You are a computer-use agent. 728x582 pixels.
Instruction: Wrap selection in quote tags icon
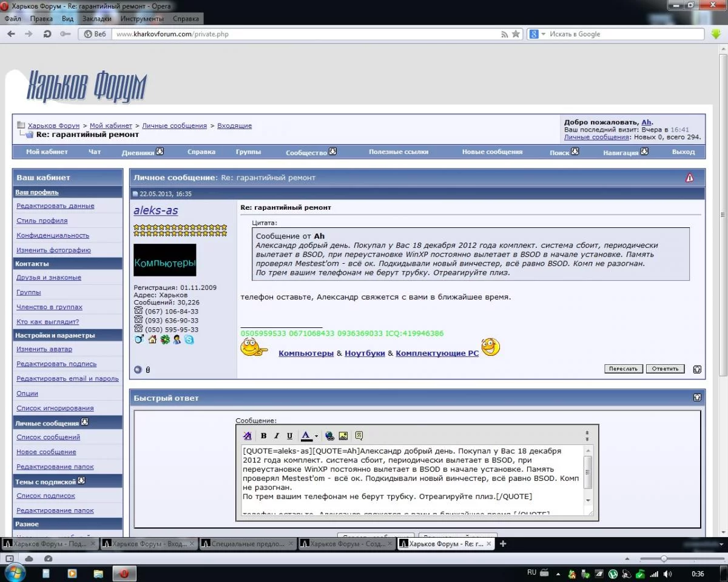359,436
